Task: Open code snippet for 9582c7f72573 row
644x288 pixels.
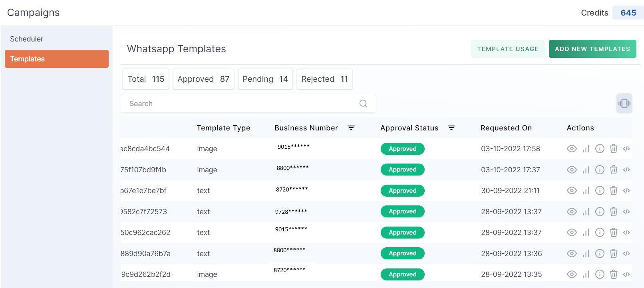Action: click(626, 211)
